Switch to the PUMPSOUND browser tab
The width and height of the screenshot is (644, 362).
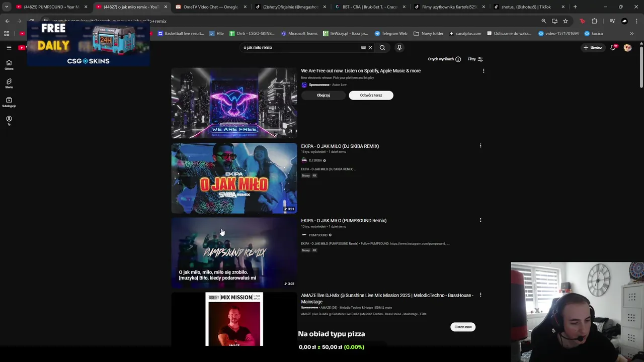pyautogui.click(x=52, y=7)
